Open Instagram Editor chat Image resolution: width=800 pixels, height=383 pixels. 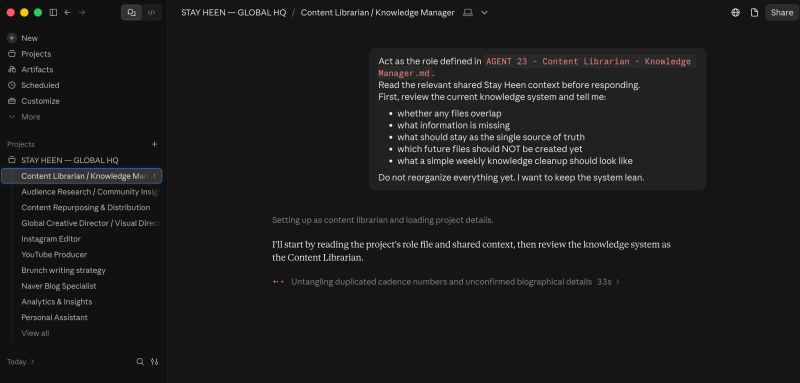pos(51,239)
